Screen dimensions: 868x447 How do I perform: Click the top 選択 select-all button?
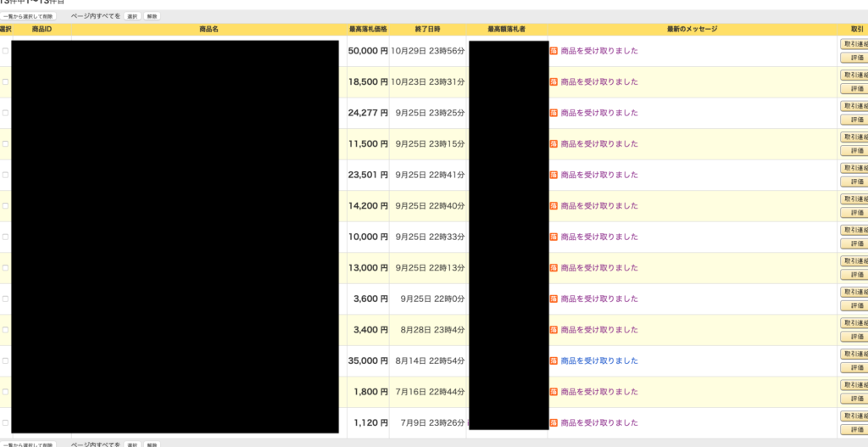[132, 16]
